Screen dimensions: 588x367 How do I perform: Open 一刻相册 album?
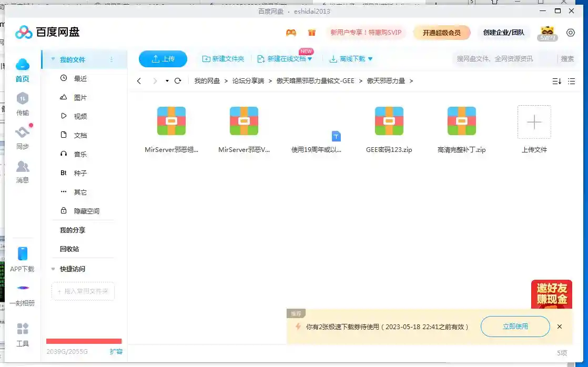click(x=22, y=295)
